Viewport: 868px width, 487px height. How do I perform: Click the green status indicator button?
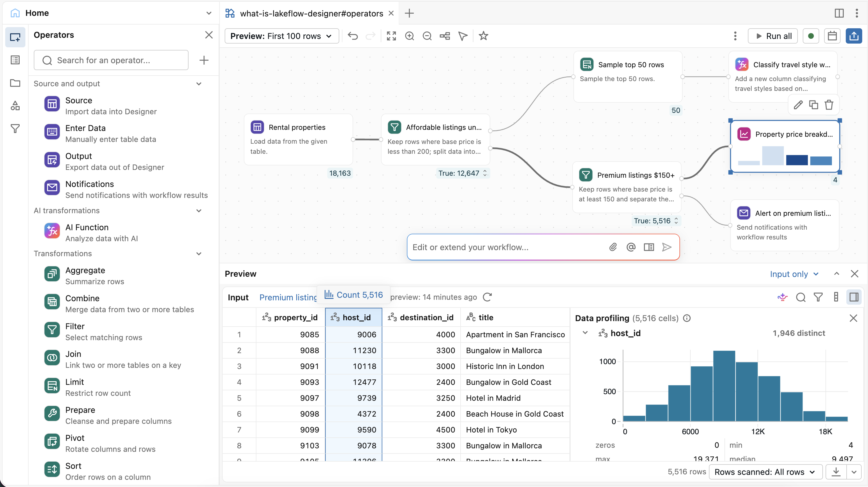click(811, 36)
